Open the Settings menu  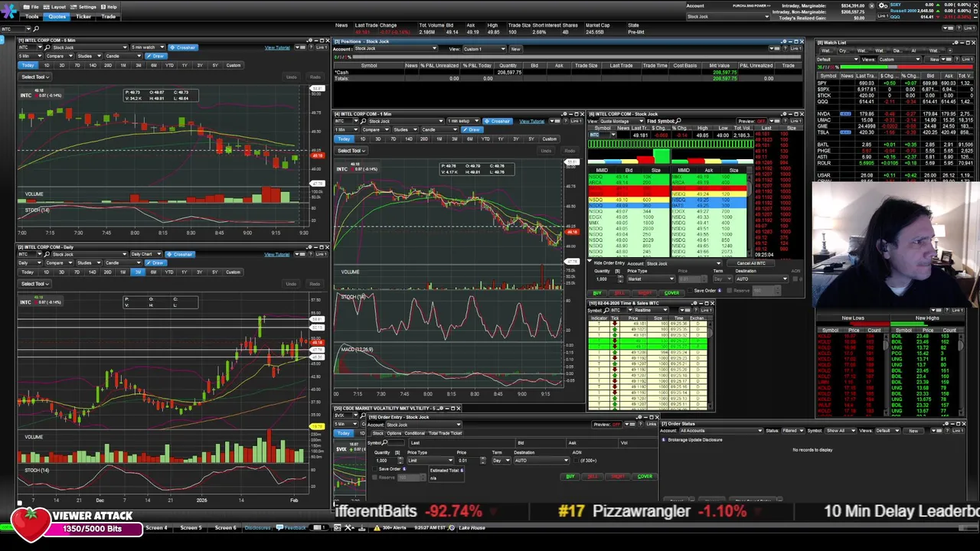click(84, 7)
